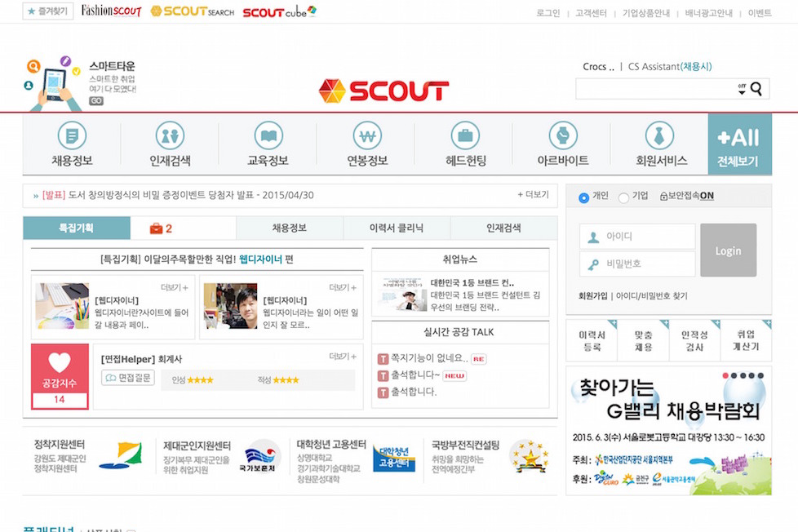Open the 아르바이트 watch icon
Image resolution: width=798 pixels, height=532 pixels.
click(x=563, y=135)
